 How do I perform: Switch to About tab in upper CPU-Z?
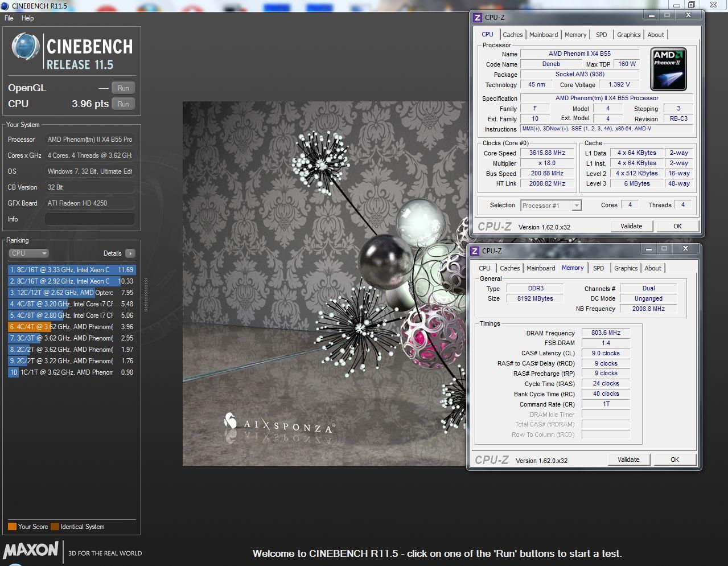click(656, 35)
